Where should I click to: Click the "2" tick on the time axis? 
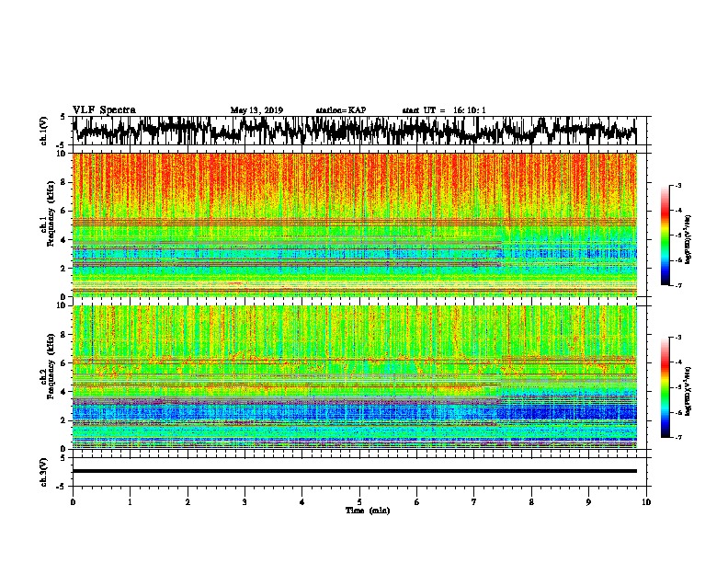click(x=188, y=502)
